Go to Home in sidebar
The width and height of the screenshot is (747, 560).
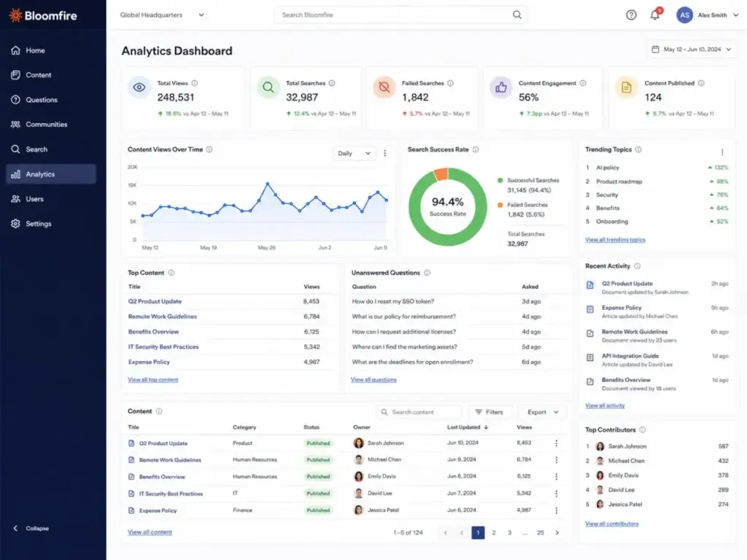click(51, 50)
